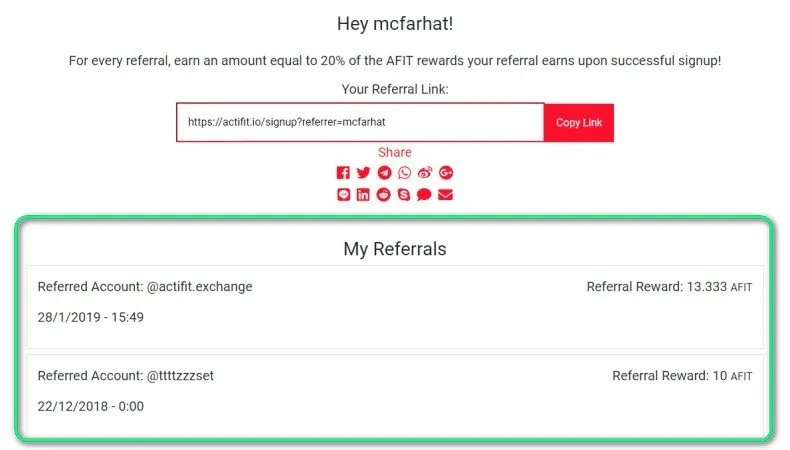Share referral link on Facebook

click(x=344, y=173)
